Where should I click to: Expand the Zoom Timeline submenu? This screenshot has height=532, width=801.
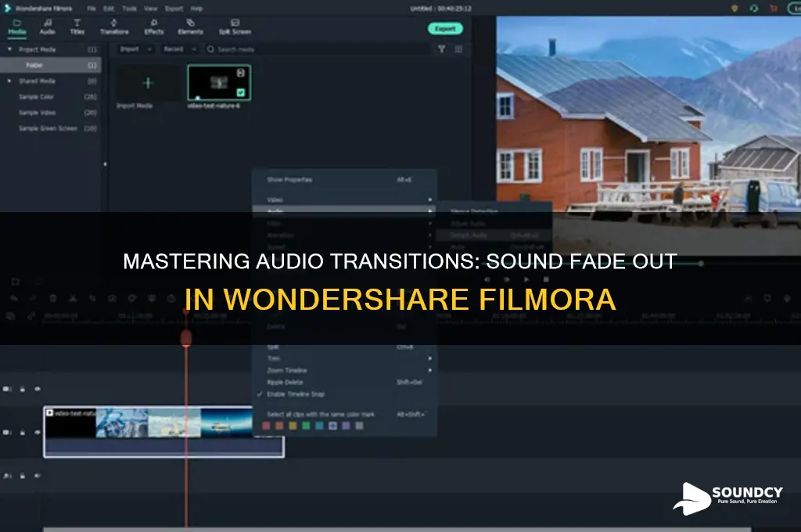344,370
